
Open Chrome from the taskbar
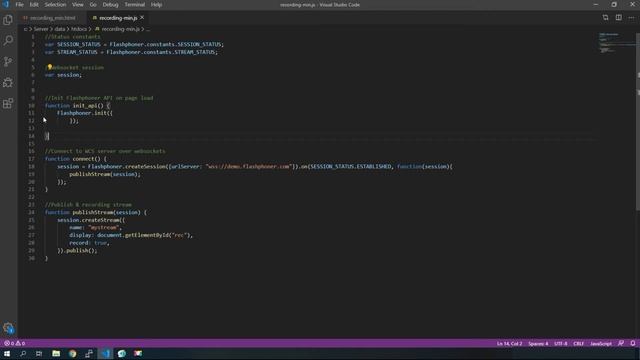(x=73, y=353)
